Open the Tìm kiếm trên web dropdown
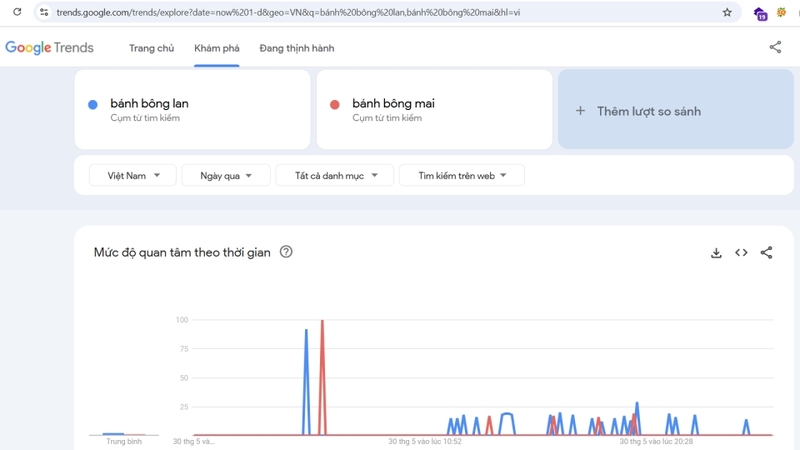This screenshot has height=450, width=800. click(x=461, y=176)
